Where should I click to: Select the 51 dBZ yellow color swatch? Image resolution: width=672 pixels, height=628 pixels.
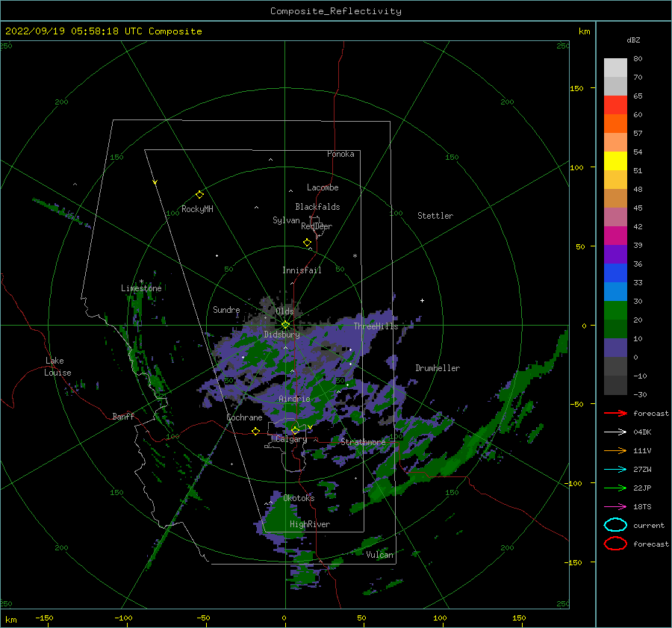(x=615, y=161)
